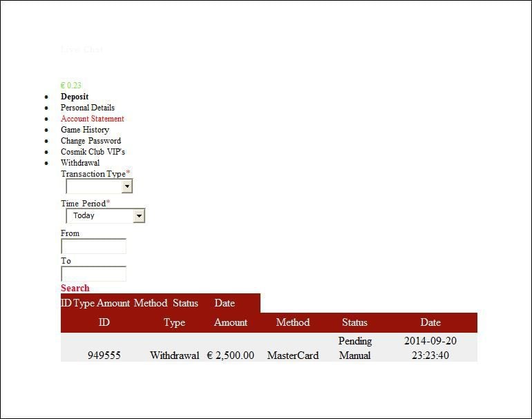Click the Method column header in table
Viewport: 532px width, 419px height.
[x=293, y=322]
